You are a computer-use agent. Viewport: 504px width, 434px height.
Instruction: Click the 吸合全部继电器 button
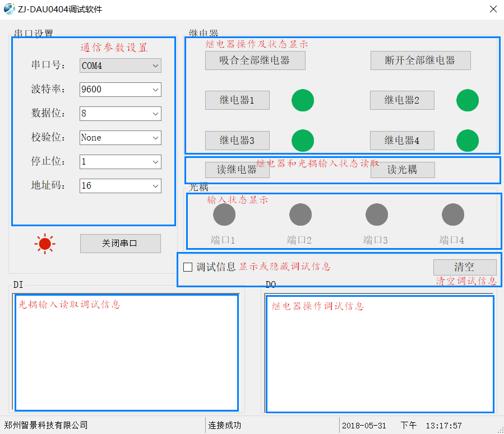pos(255,60)
